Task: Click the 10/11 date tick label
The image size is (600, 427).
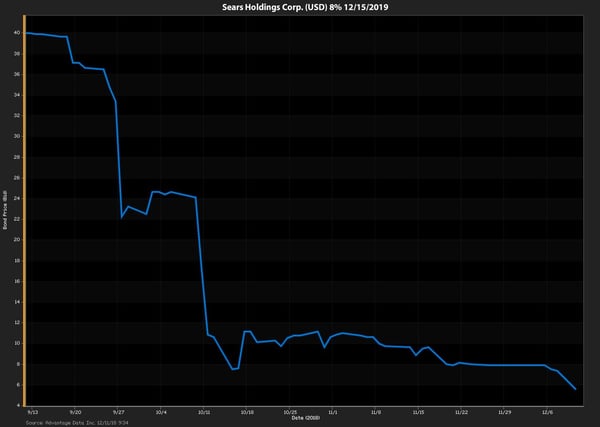Action: [x=204, y=412]
